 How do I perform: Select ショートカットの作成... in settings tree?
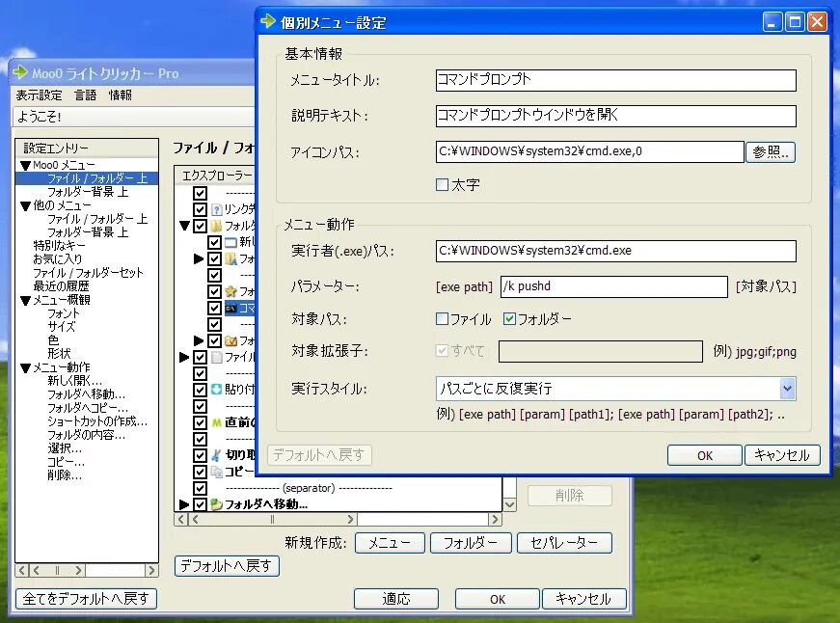coord(97,421)
